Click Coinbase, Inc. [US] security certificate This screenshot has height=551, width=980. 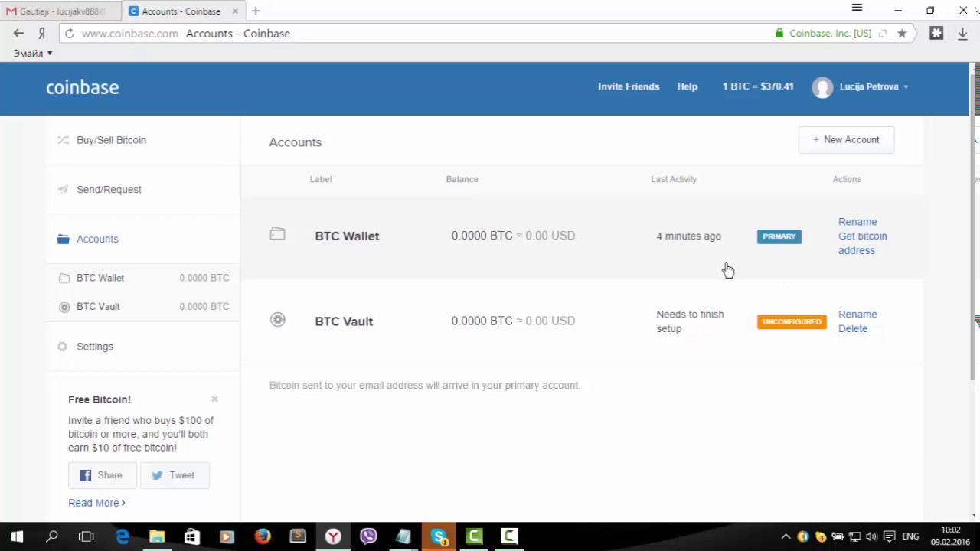click(823, 34)
